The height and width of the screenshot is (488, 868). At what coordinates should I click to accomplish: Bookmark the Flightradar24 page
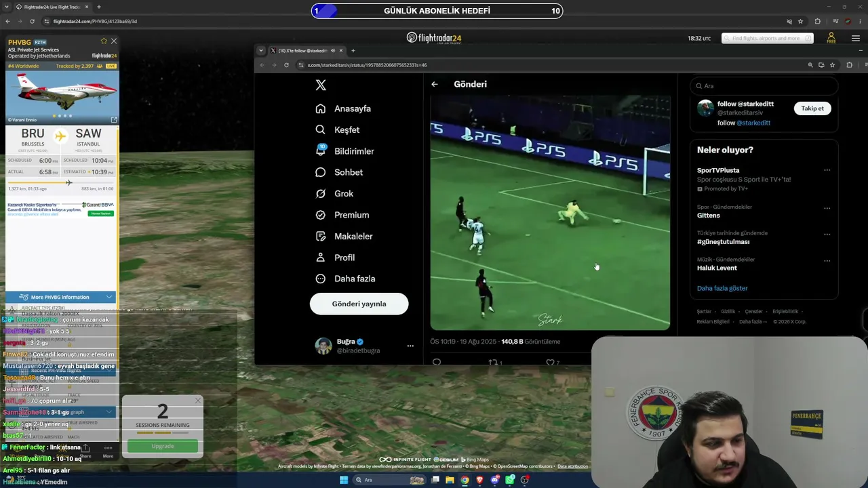(x=800, y=21)
